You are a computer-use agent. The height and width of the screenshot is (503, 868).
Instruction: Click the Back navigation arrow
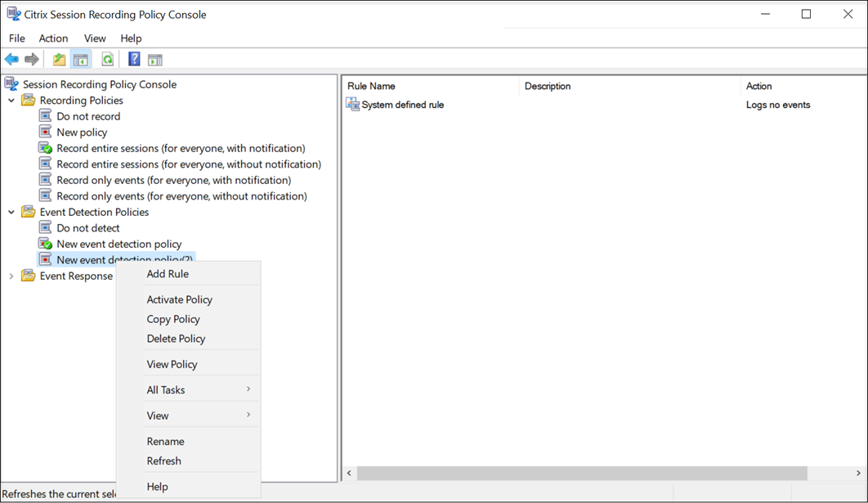tap(11, 59)
